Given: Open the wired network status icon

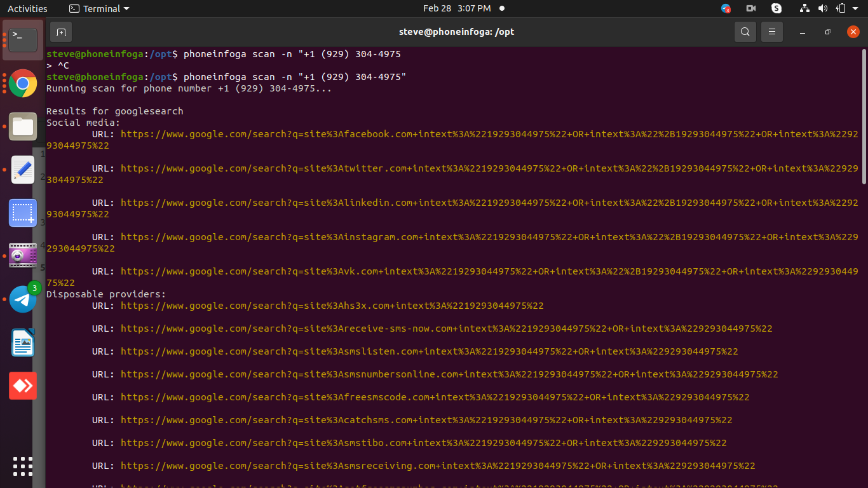Looking at the screenshot, I should click(x=805, y=8).
